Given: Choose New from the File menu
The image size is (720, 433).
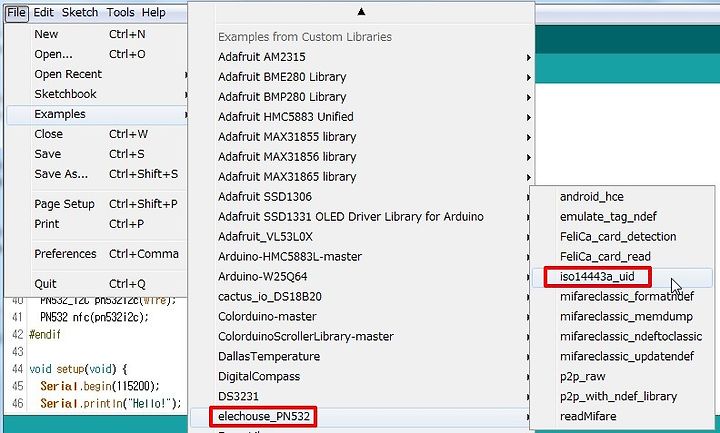Looking at the screenshot, I should pos(97,34).
